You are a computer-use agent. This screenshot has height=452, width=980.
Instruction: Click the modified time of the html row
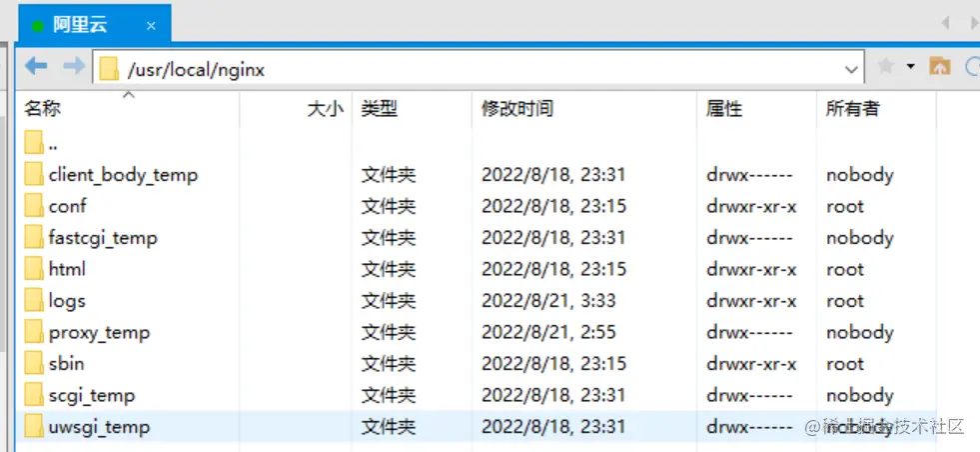click(553, 269)
